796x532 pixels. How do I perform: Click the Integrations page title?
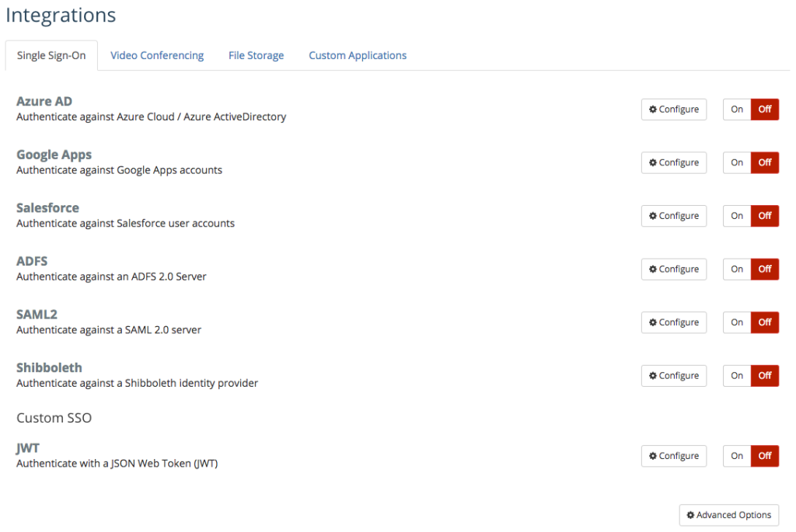61,15
